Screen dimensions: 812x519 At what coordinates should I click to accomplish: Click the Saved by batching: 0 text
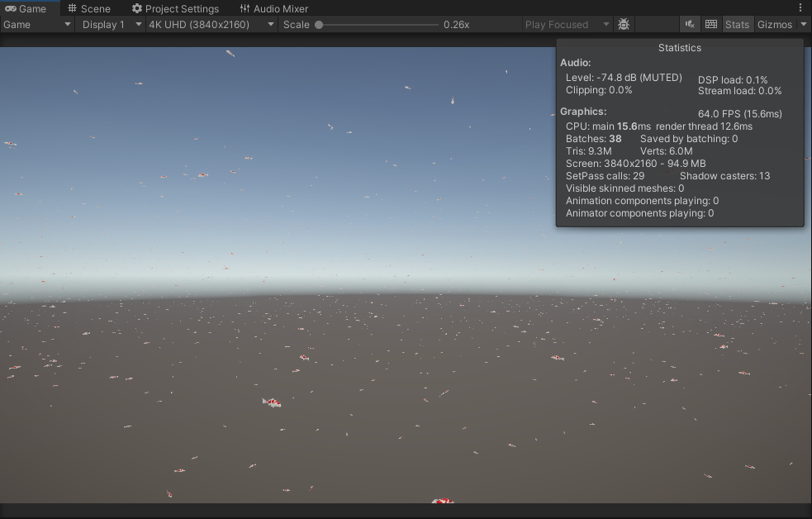689,139
